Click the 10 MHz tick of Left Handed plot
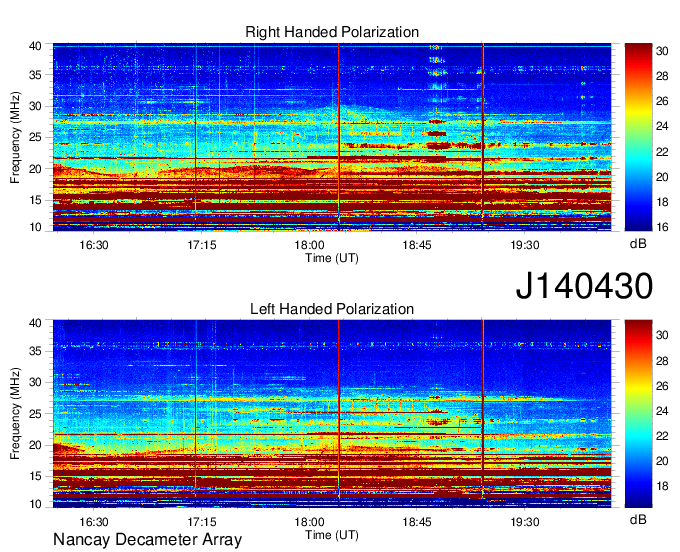The height and width of the screenshot is (552, 680). tap(35, 504)
